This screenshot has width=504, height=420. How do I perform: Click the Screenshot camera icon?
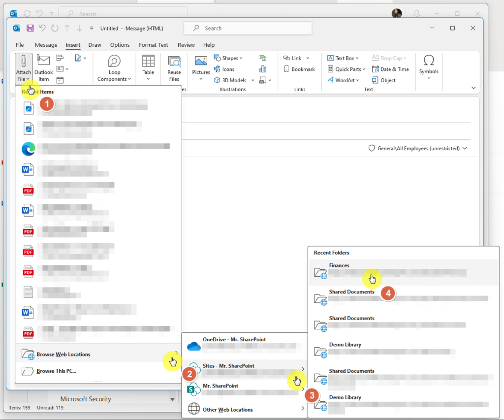pyautogui.click(x=263, y=80)
